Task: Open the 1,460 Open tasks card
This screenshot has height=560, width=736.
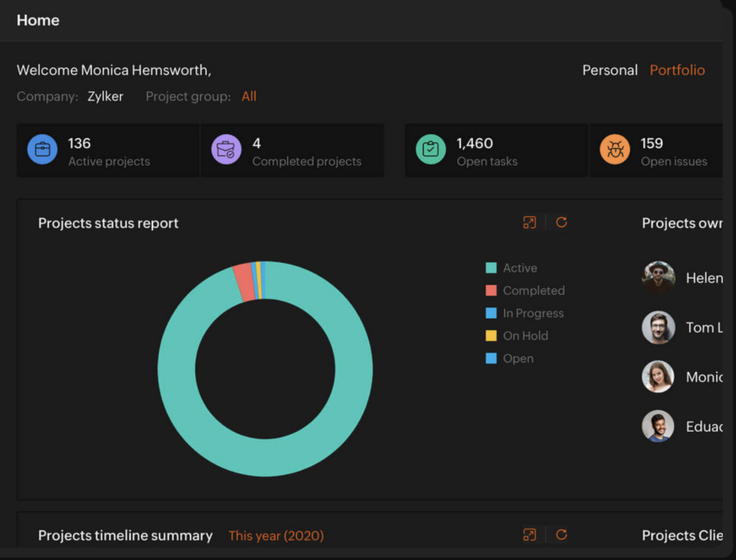Action: (496, 150)
